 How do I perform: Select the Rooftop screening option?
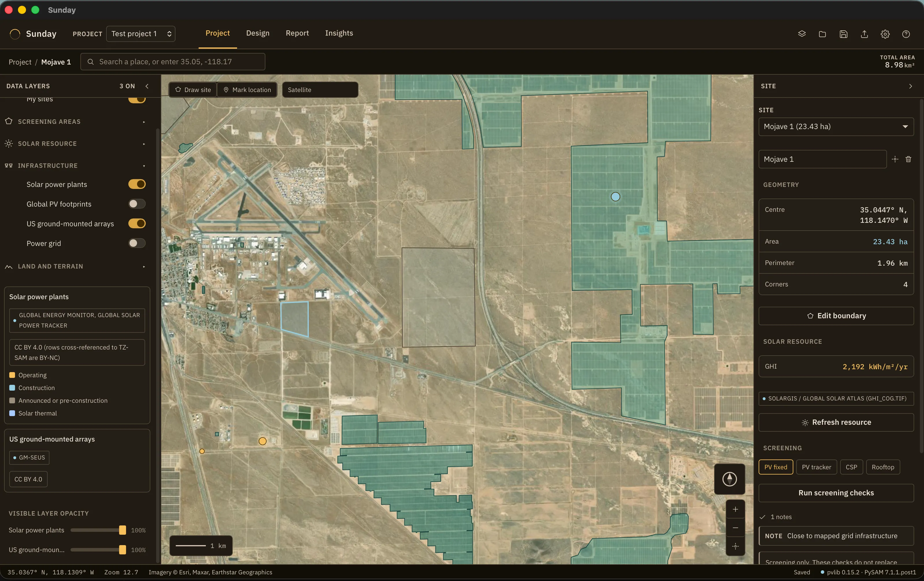click(x=883, y=467)
